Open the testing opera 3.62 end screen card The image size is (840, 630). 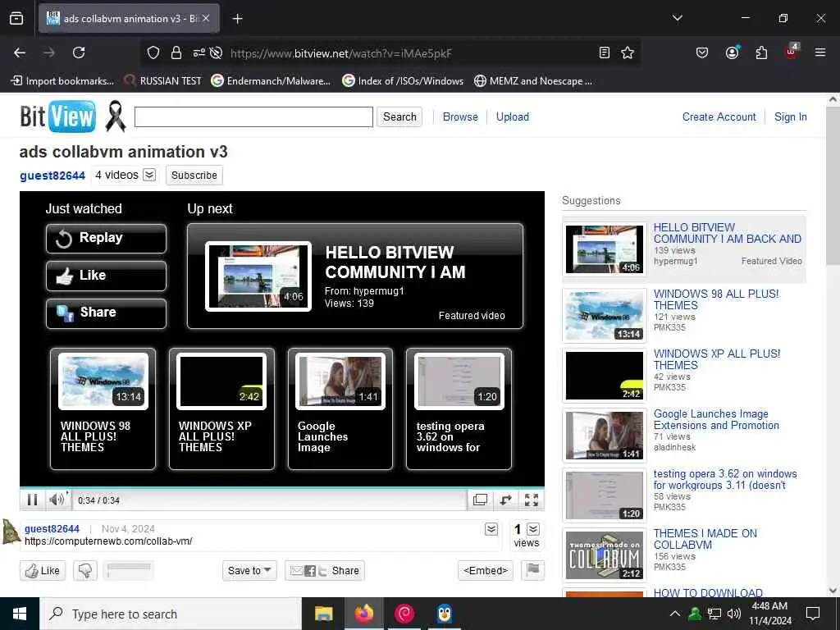coord(459,409)
